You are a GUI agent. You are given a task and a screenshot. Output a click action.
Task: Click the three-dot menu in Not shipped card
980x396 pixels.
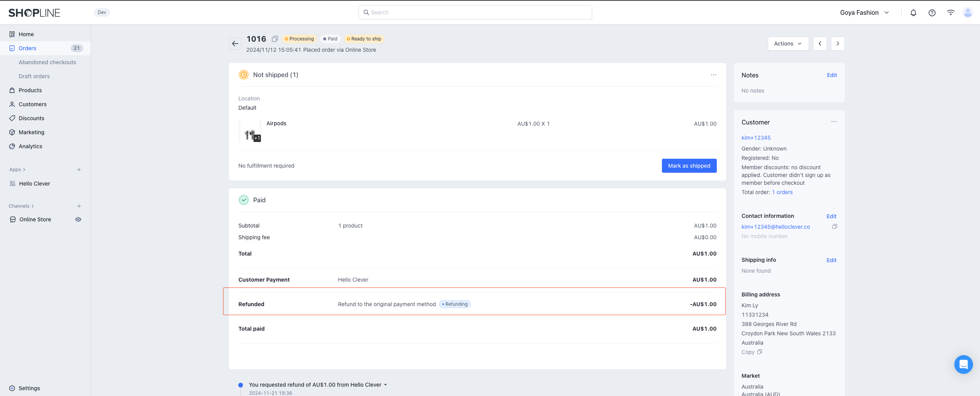point(713,75)
